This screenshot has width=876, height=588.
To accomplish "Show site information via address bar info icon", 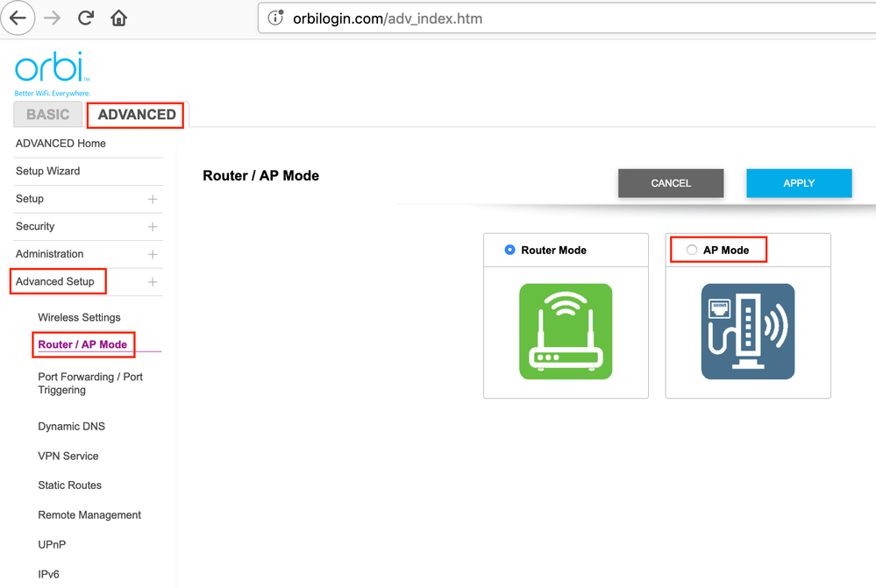I will pyautogui.click(x=276, y=18).
